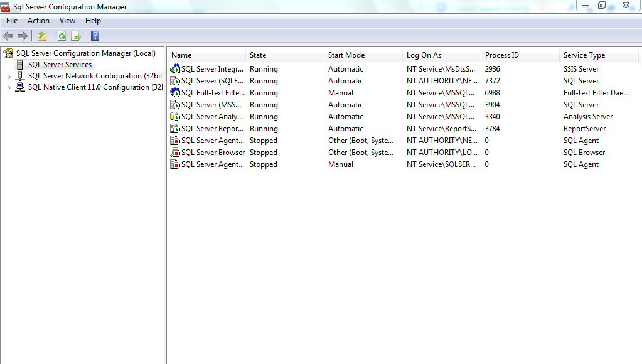This screenshot has width=642, height=364.
Task: Select SQL Server Network Configuration tree item
Action: pos(95,76)
